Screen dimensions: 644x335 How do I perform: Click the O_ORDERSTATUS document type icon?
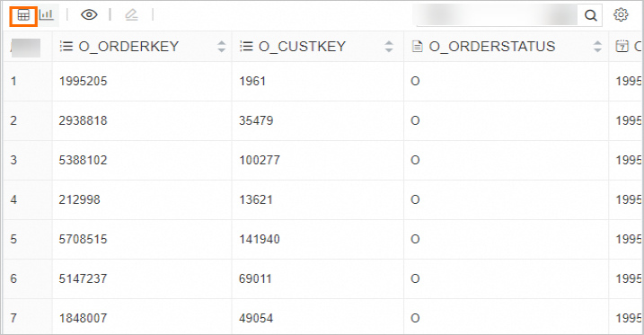click(417, 47)
